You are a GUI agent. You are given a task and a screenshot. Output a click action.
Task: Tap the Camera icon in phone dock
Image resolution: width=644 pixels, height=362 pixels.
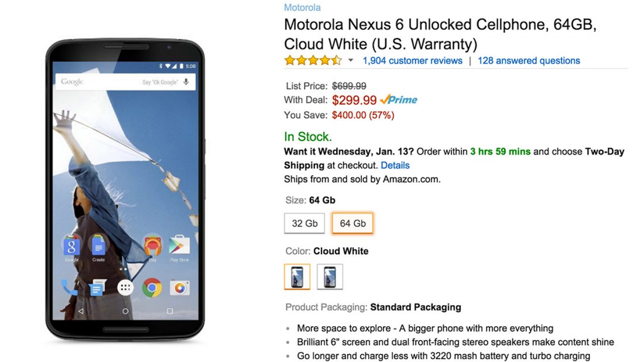tap(179, 288)
